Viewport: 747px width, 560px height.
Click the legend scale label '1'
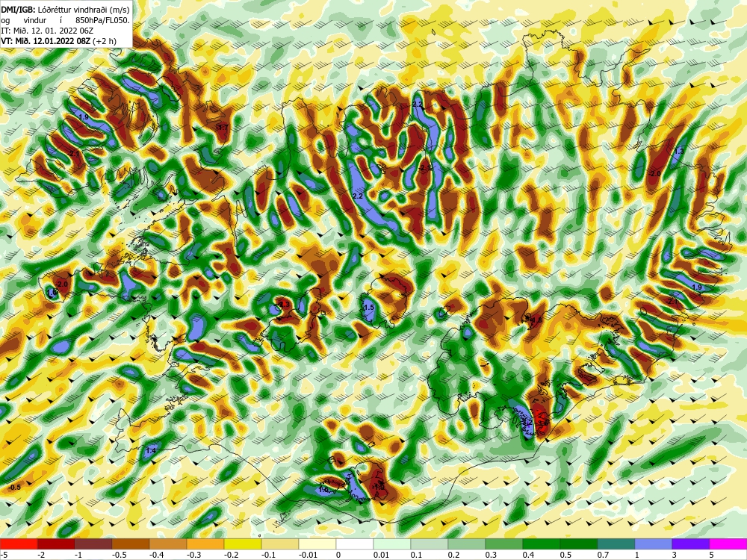point(637,555)
